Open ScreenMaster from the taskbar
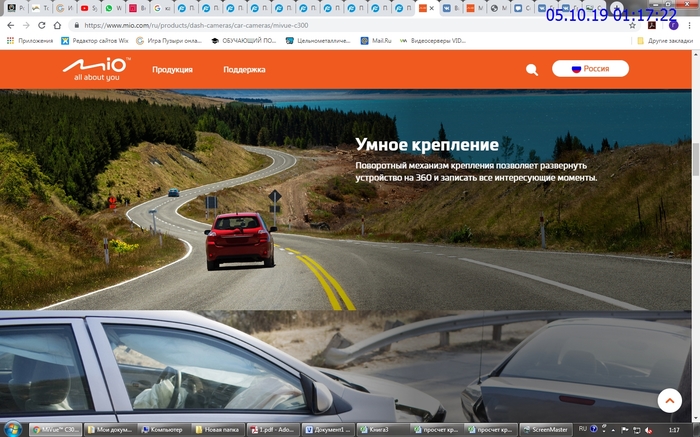Screen dimensions: 700x437 545,429
